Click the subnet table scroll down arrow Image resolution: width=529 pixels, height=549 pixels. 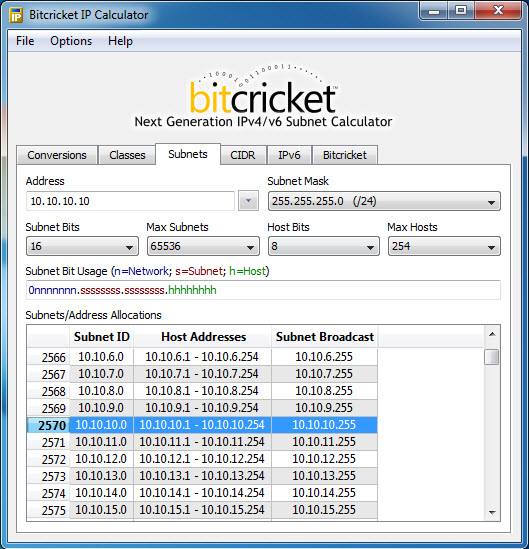coord(492,513)
